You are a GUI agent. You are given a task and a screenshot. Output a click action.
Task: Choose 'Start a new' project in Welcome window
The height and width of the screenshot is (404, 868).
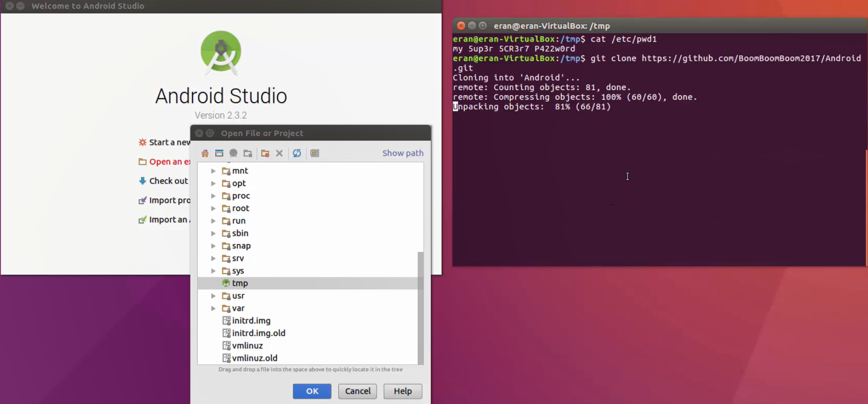[170, 142]
